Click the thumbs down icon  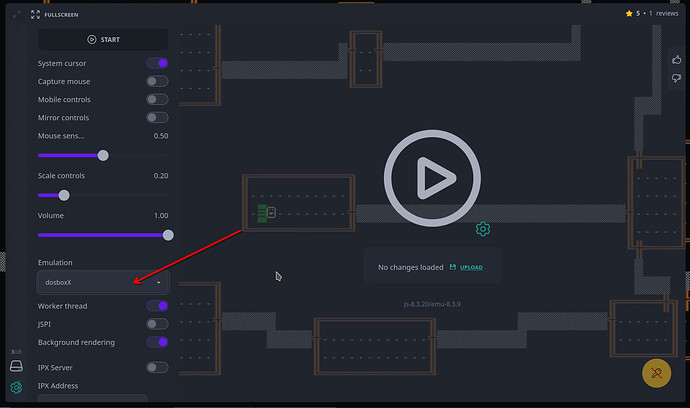(x=677, y=78)
